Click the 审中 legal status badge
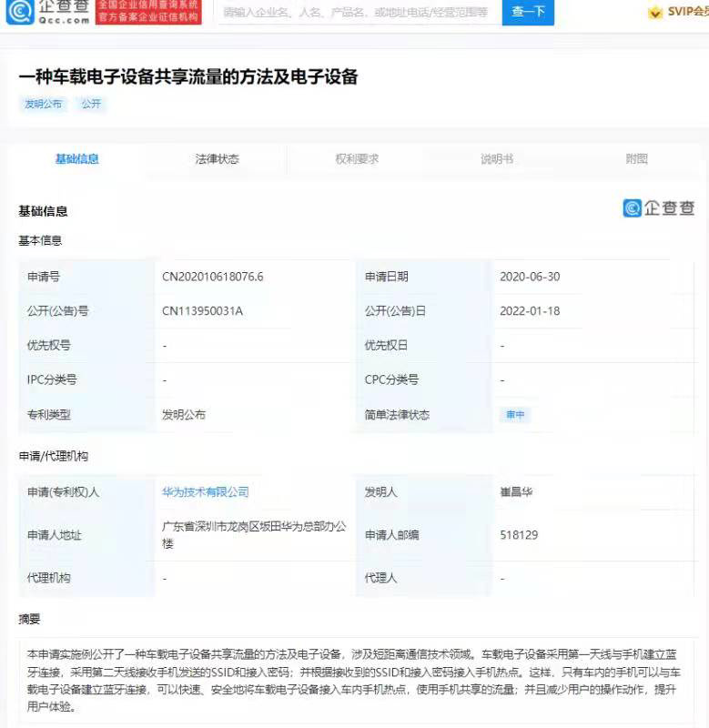709x728 pixels. coord(515,415)
